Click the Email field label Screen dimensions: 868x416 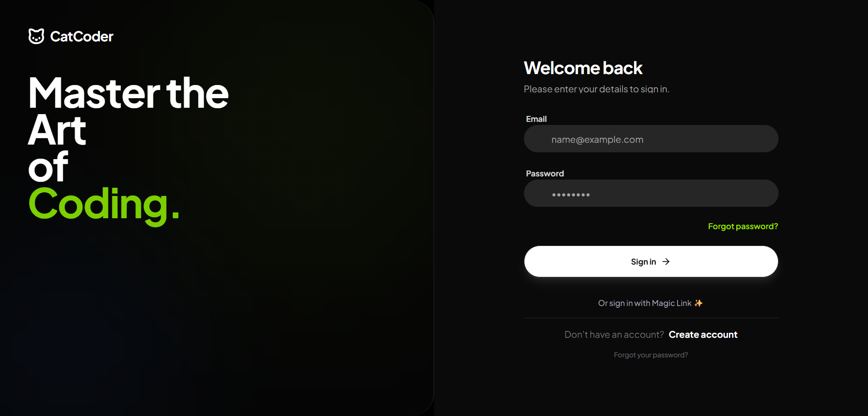(536, 119)
